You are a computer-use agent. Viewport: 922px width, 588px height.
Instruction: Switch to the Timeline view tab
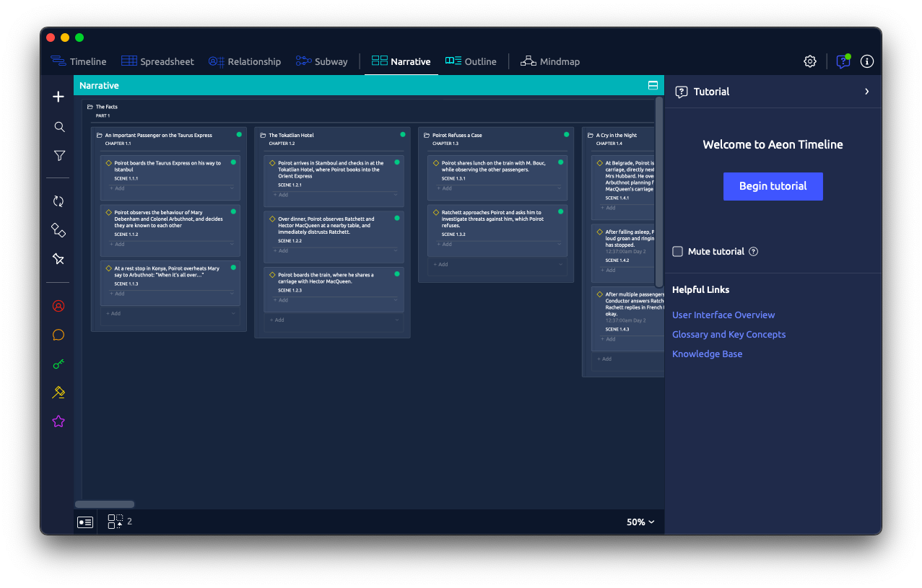click(79, 61)
